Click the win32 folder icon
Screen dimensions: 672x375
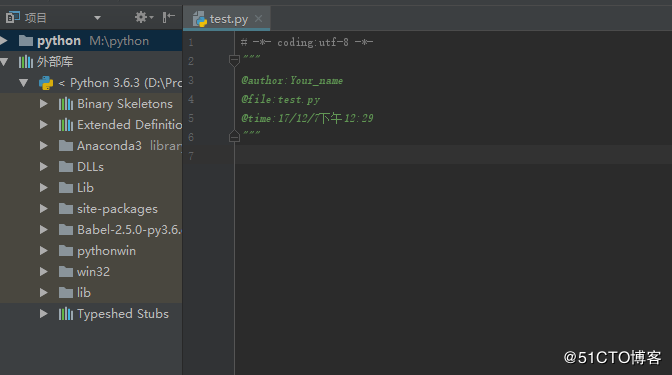pos(66,272)
